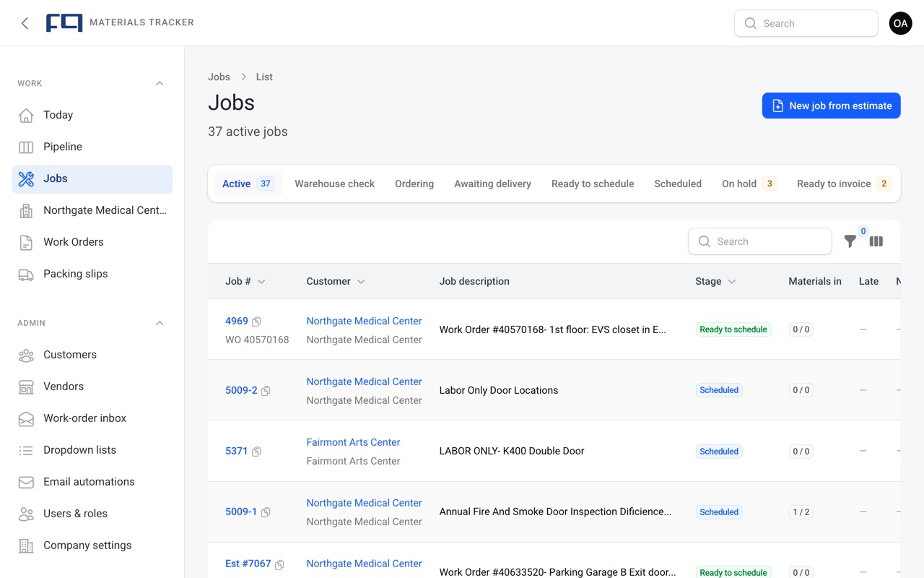Focus the global header search field

(806, 23)
